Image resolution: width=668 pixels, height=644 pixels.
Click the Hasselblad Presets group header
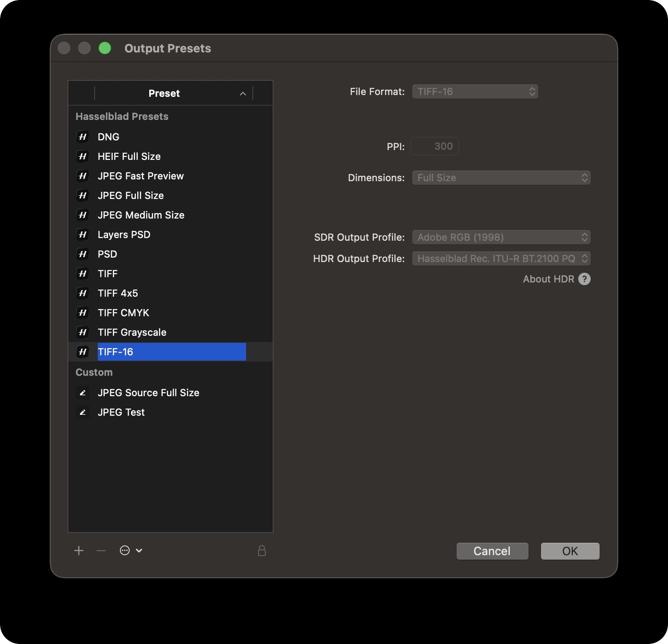click(122, 116)
